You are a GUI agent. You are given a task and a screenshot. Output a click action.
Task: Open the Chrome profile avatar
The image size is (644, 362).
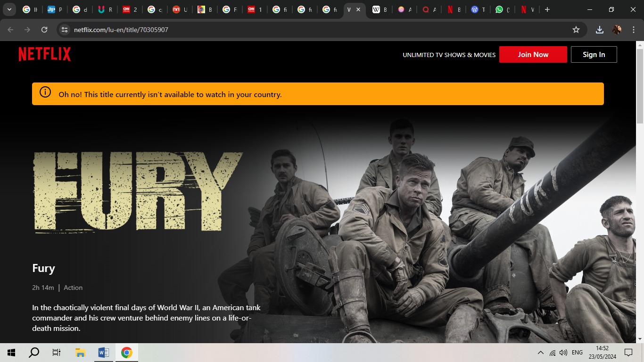(x=617, y=30)
